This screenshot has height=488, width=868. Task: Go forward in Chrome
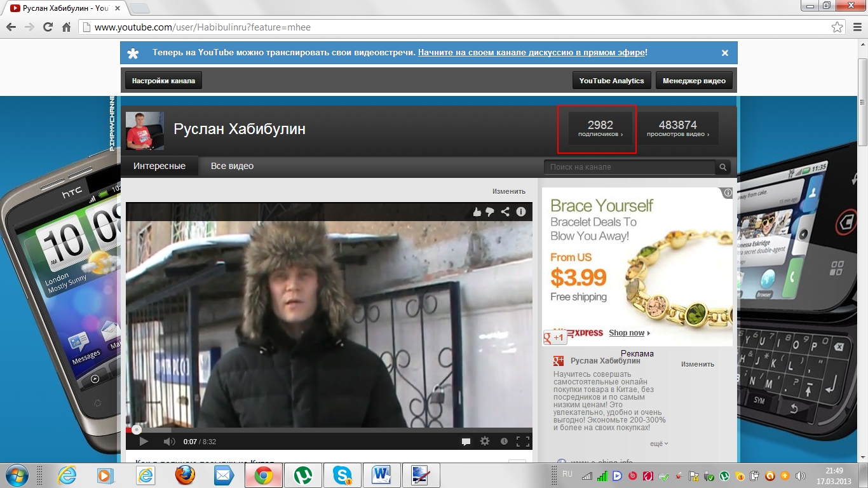click(x=29, y=27)
